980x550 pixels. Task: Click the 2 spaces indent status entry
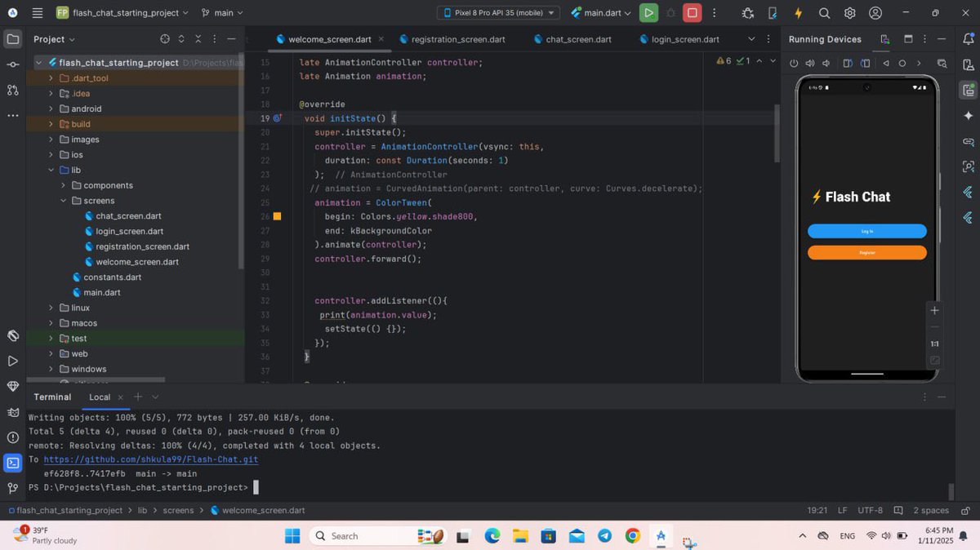(x=931, y=510)
